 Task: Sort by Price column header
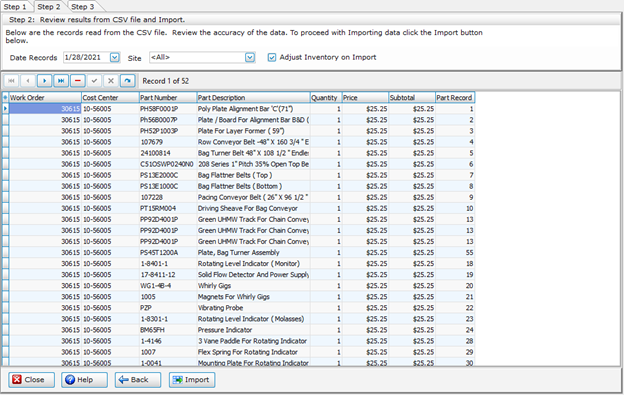365,97
